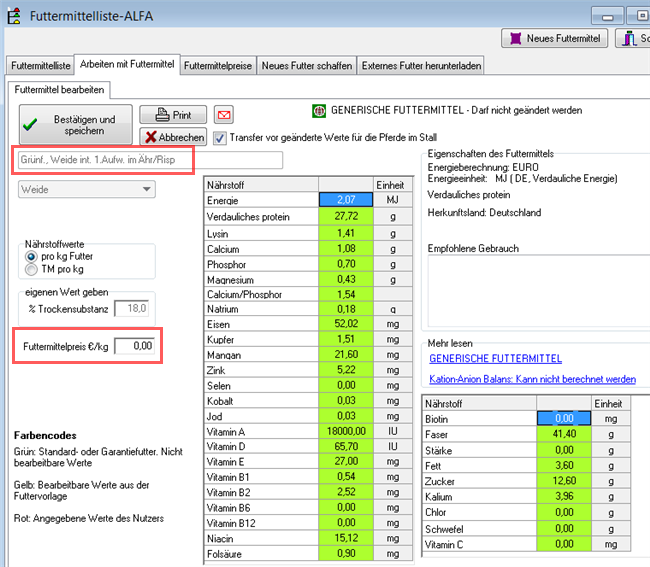Viewport: 650px width, 567px height.
Task: Click the Phosphor value 0,70
Action: coord(346,264)
